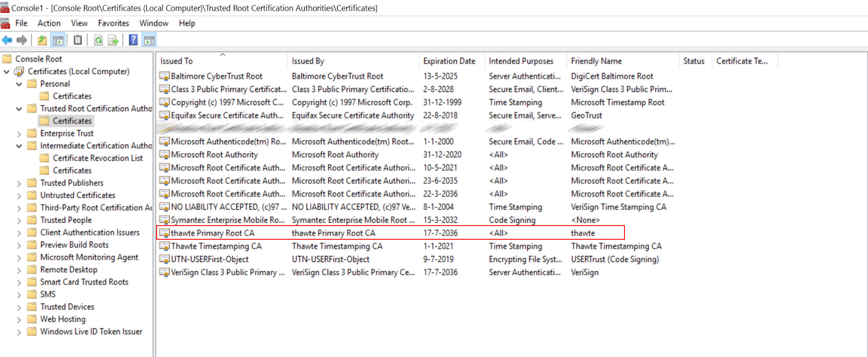
Task: Open the Help menu
Action: [187, 23]
